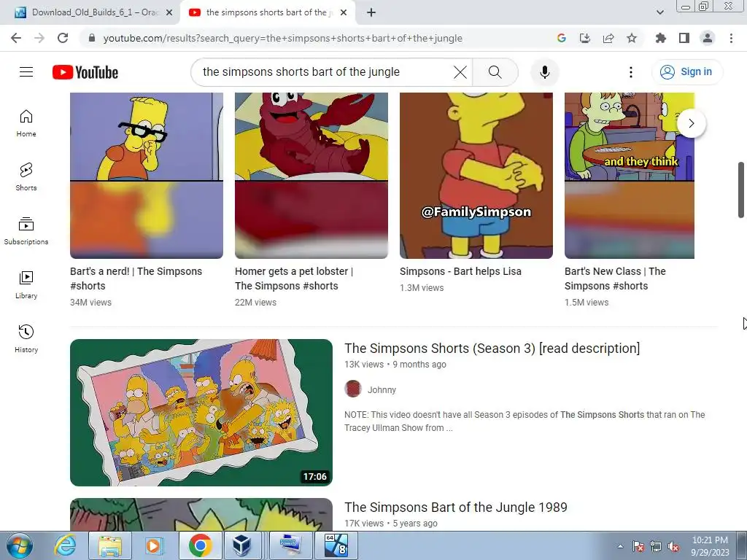Go to Home in sidebar
This screenshot has height=560, width=747.
click(x=26, y=123)
